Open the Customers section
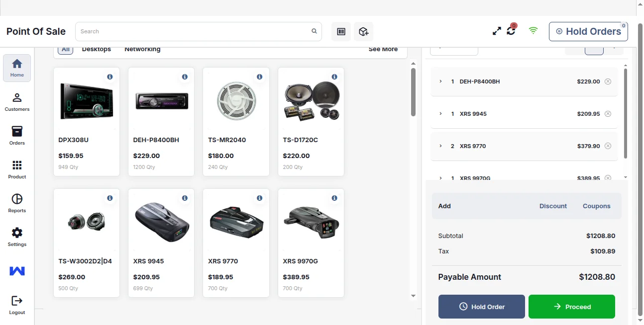Screen dimensions: 644x325 (17, 102)
